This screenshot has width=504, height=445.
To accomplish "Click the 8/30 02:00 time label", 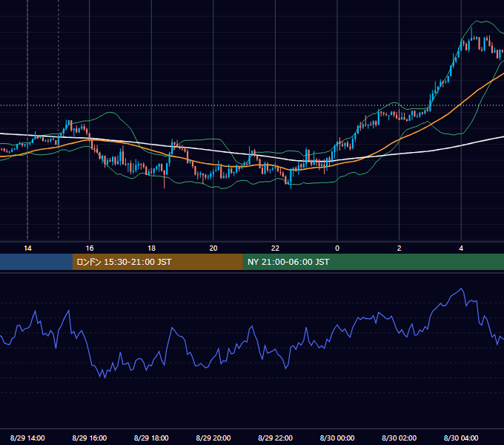I will click(x=399, y=438).
